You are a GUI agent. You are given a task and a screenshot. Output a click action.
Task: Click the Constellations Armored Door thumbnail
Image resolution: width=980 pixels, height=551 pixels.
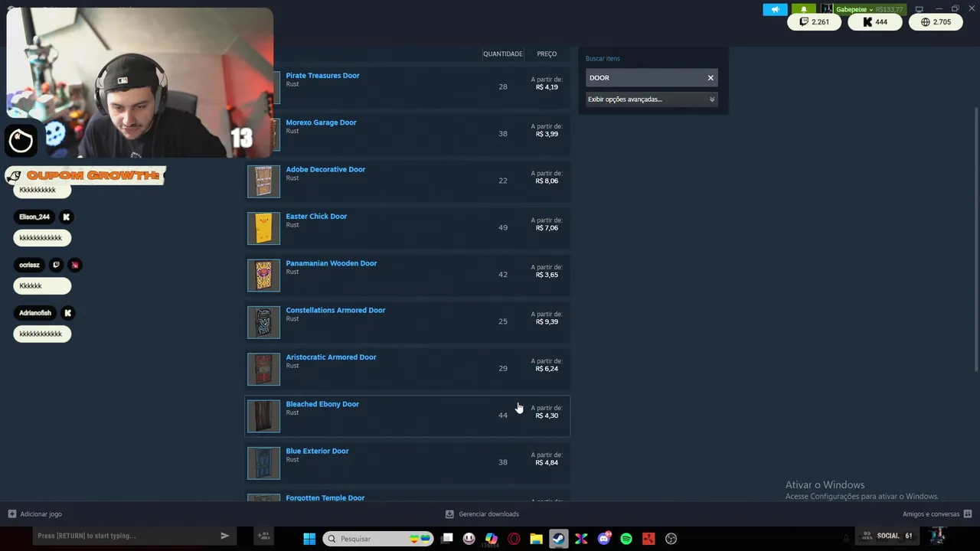click(263, 322)
